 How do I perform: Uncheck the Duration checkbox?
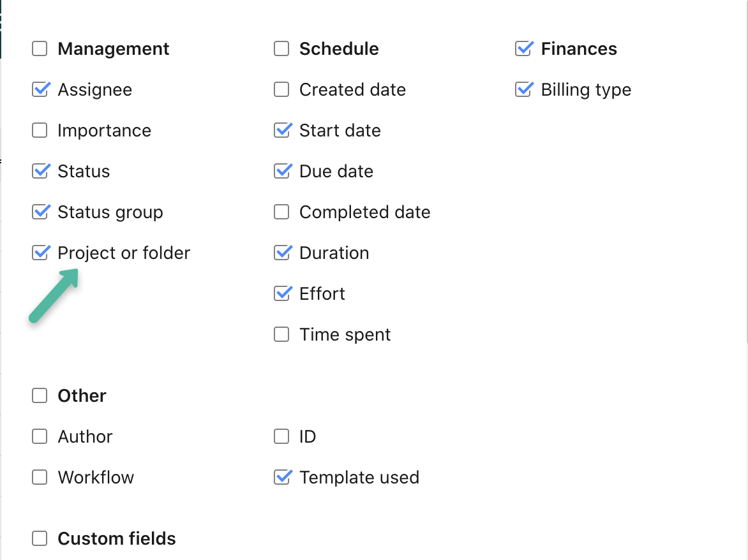[281, 253]
